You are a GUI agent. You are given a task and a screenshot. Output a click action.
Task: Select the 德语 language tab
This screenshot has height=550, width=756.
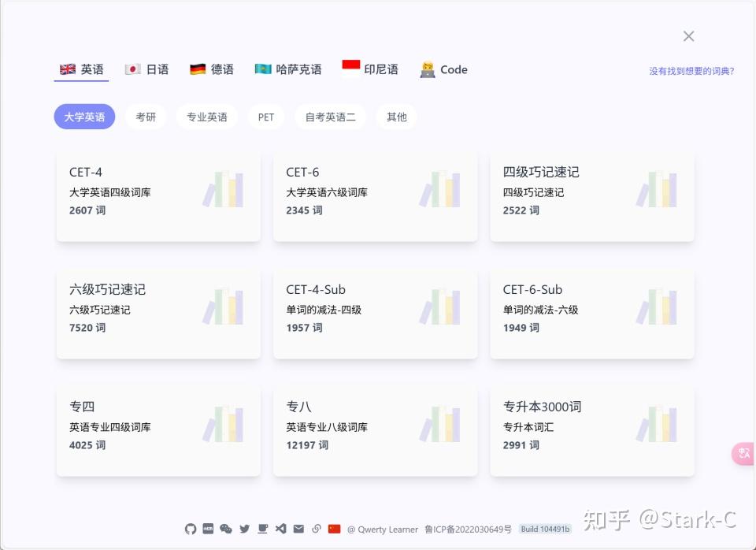click(x=211, y=69)
